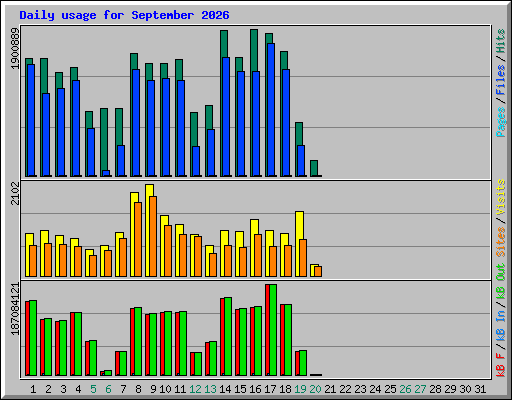512x400 pixels.
Task: Click day 31 on the x-axis
Action: 480,389
